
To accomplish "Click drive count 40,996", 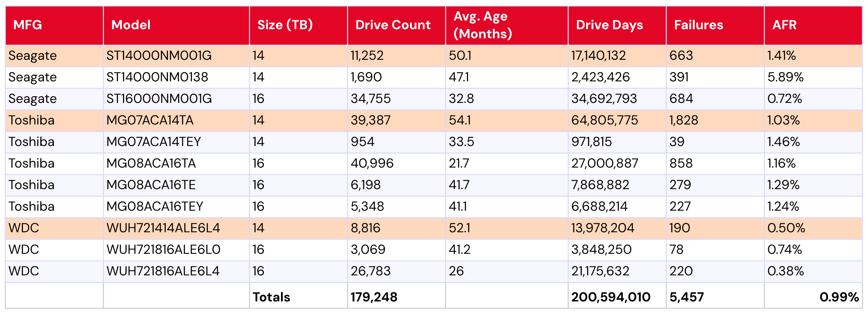I will pos(372,163).
